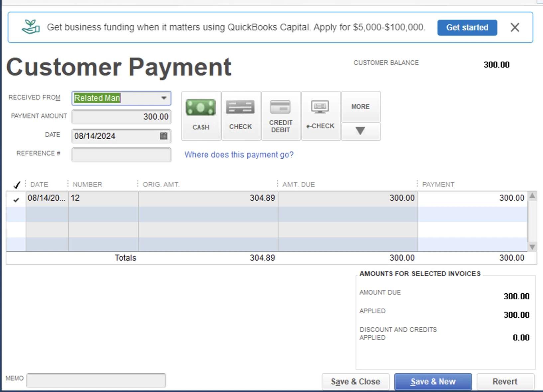Click the amount due cell 300.00 in invoice row
Image resolution: width=543 pixels, height=392 pixels.
click(348, 198)
